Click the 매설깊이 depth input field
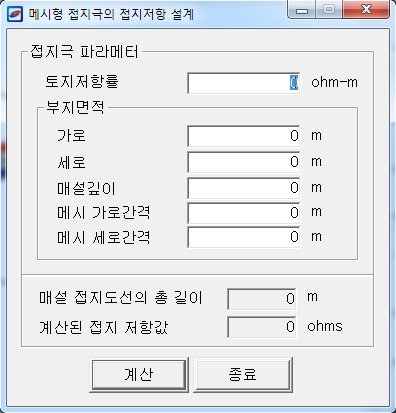396x413 pixels. pyautogui.click(x=244, y=188)
